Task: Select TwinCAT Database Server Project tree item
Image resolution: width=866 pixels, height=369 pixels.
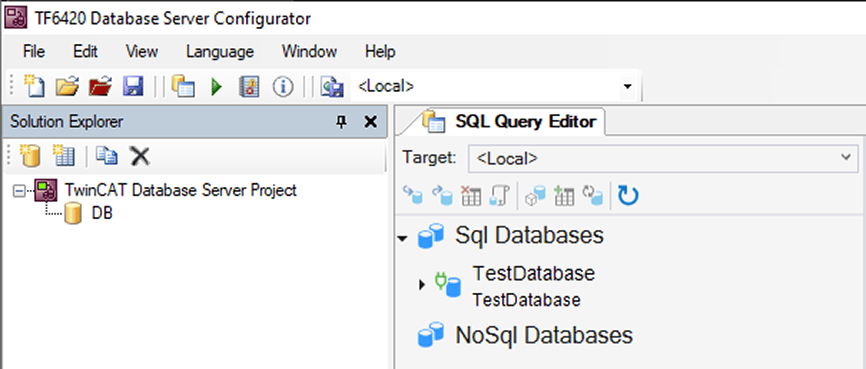Action: coord(181,190)
